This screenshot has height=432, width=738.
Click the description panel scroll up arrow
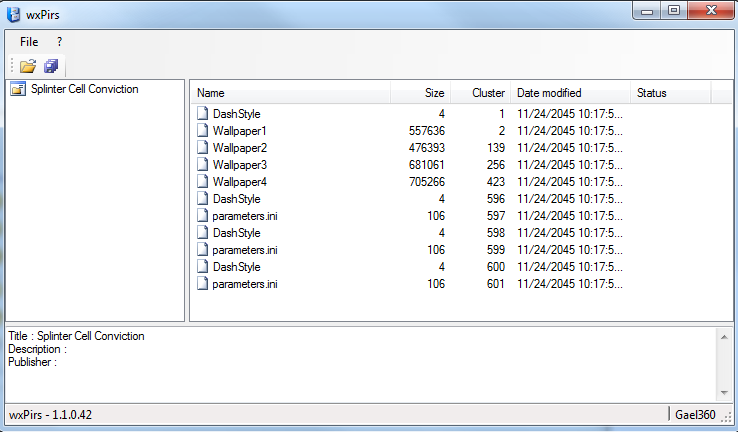[x=724, y=337]
